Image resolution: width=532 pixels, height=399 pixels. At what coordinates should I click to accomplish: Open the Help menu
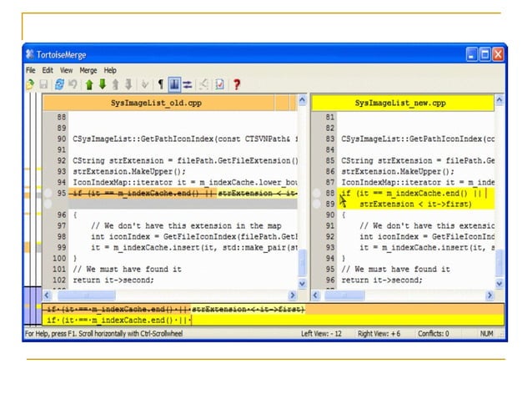click(x=110, y=71)
